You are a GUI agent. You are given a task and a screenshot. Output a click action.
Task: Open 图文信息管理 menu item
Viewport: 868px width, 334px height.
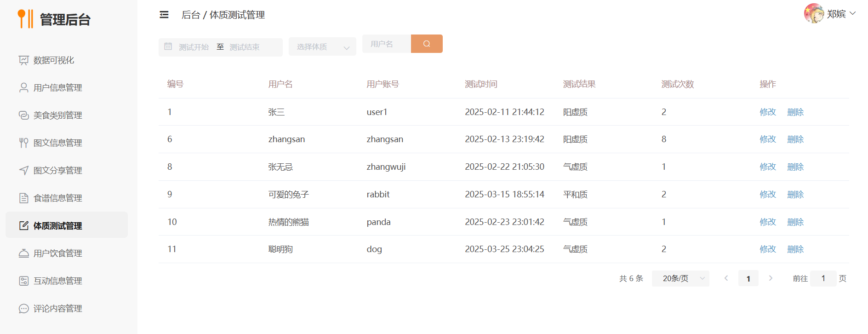coord(67,143)
